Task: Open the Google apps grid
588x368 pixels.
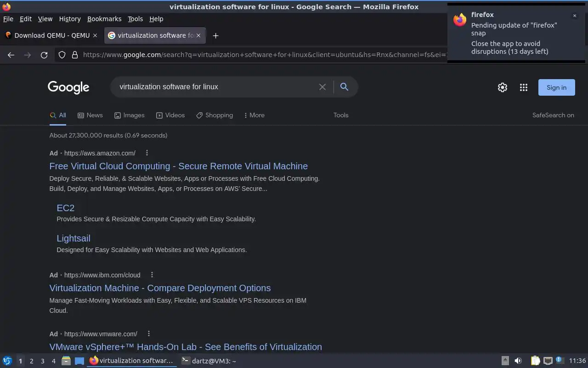Action: [x=524, y=87]
